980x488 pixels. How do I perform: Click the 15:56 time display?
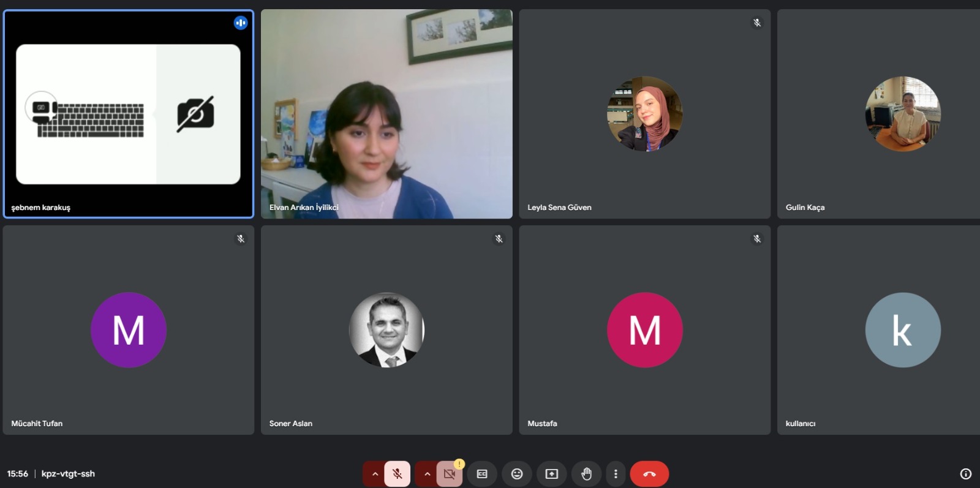point(18,474)
